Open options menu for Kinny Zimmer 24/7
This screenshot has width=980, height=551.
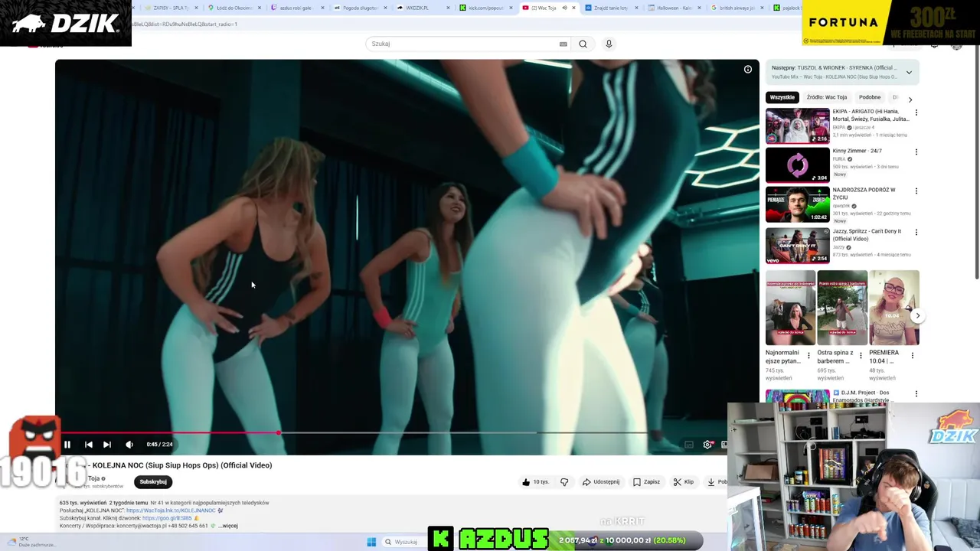tap(916, 152)
